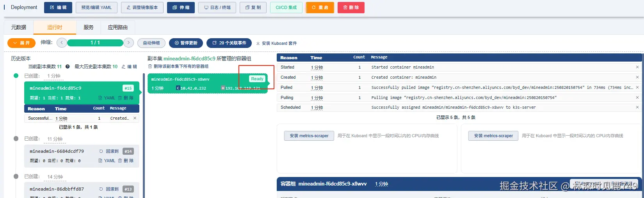The image size is (644, 198).
Task: Click 暂停更新 button
Action: point(186,43)
